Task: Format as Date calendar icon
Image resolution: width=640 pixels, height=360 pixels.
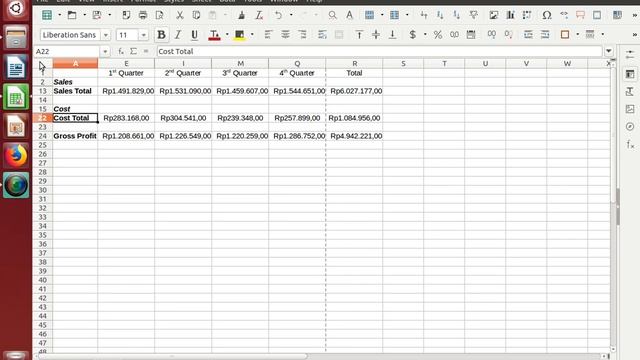Action: pyautogui.click(x=471, y=35)
